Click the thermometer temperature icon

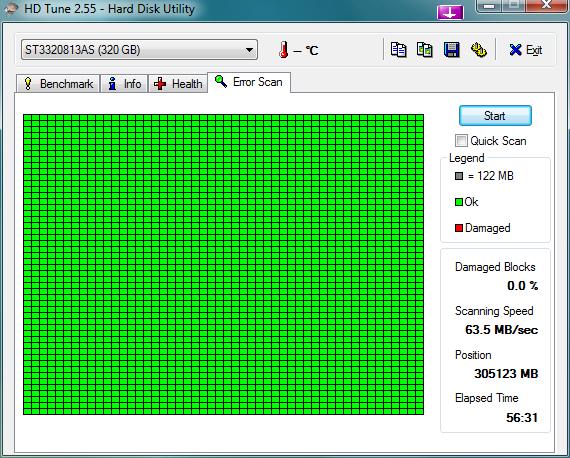pyautogui.click(x=284, y=50)
